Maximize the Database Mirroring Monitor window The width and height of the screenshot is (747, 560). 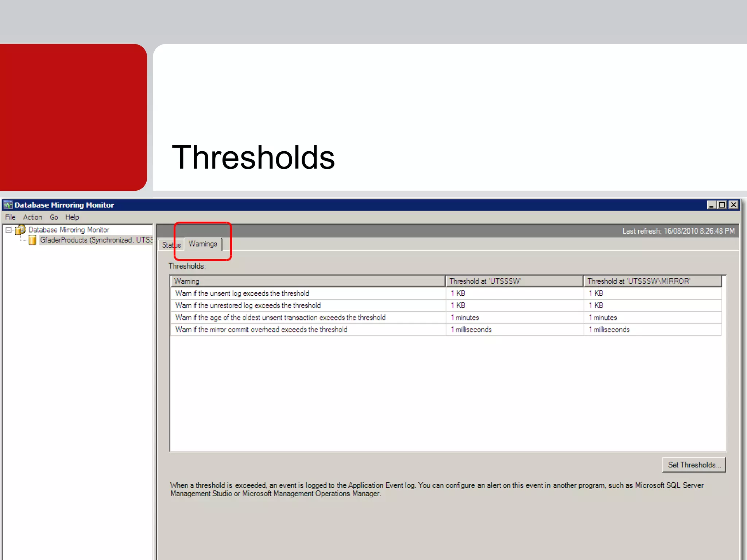(x=722, y=205)
